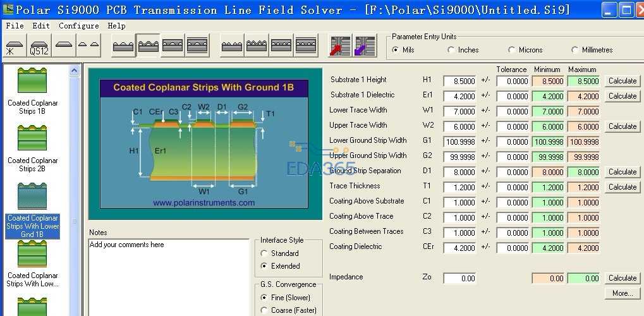Choose the three-strip stripline coplanar toolbar icon

click(198, 46)
